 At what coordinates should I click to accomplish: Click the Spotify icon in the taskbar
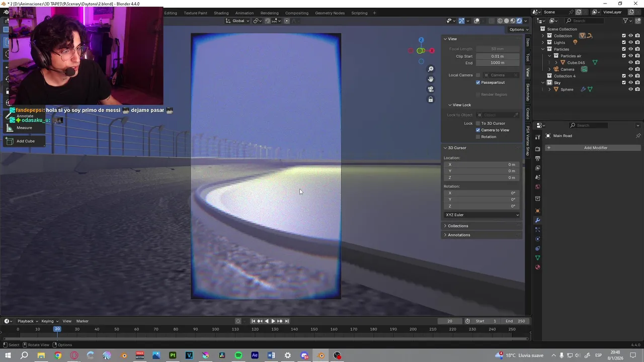pyautogui.click(x=238, y=355)
